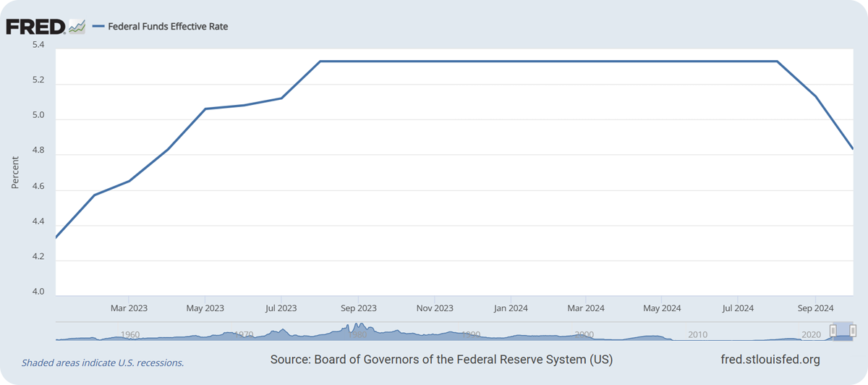Viewport: 868px width, 385px height.
Task: Click the Sep 2024 x-axis label
Action: click(x=816, y=308)
